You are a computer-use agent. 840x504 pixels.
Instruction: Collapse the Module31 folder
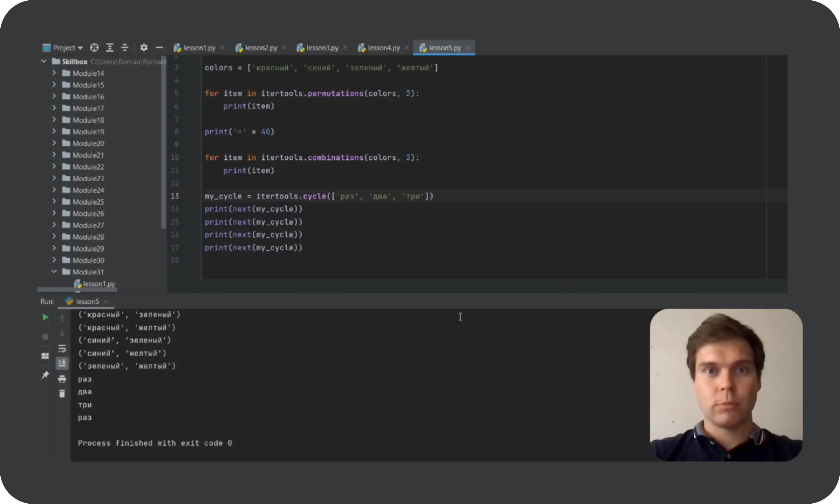(x=54, y=272)
